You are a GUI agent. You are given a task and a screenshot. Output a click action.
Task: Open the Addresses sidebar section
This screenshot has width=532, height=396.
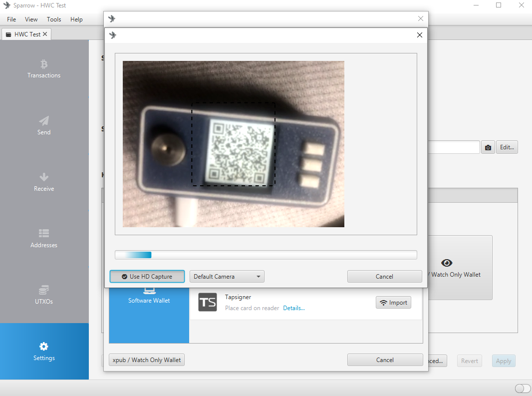click(44, 238)
